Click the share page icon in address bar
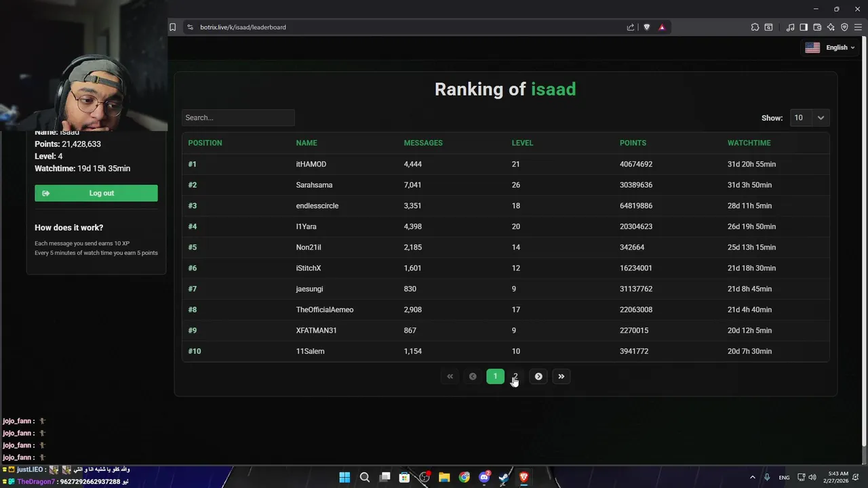Viewport: 868px width, 488px height. coord(631,27)
